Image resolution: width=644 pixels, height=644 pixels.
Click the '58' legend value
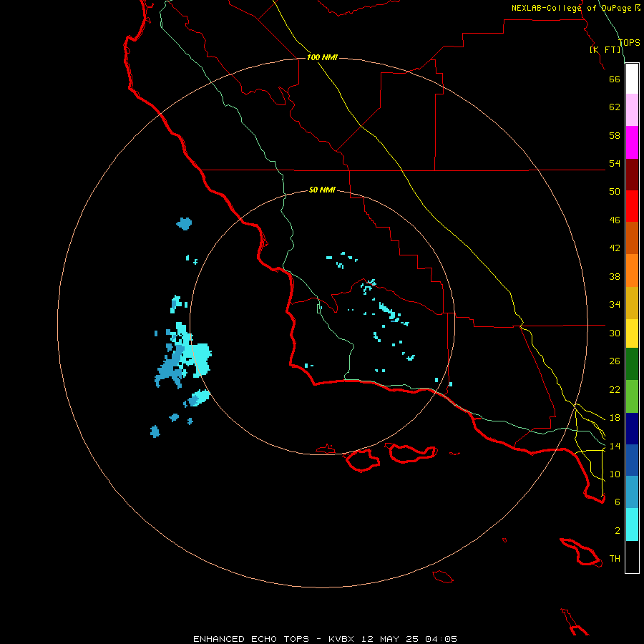tap(615, 135)
